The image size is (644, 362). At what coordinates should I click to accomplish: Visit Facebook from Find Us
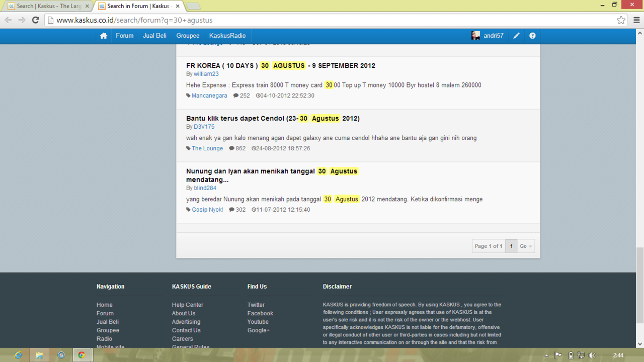point(260,313)
